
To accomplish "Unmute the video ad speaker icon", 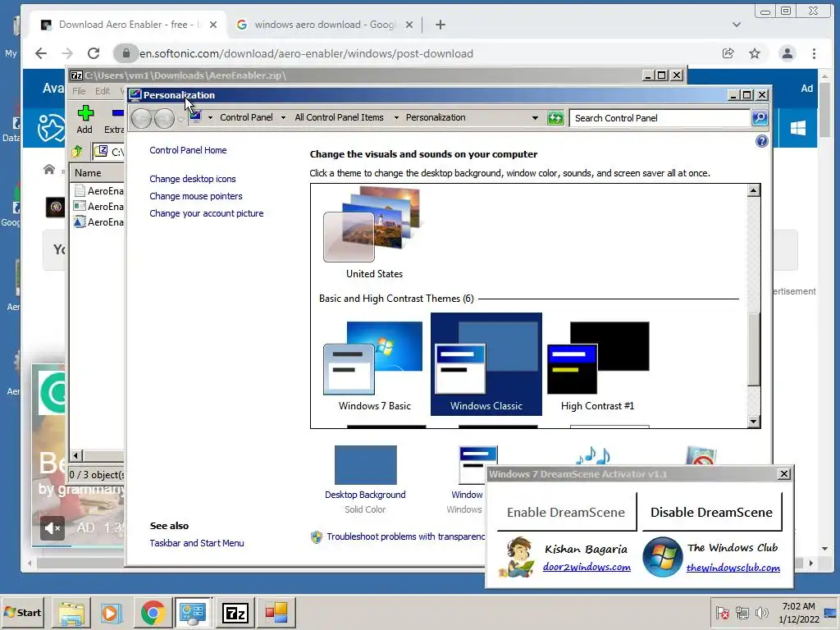I will coord(52,529).
